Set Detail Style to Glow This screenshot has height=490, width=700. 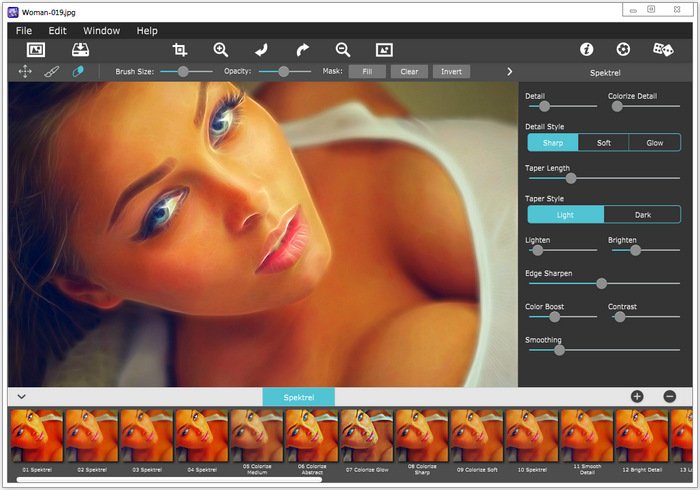pyautogui.click(x=654, y=143)
